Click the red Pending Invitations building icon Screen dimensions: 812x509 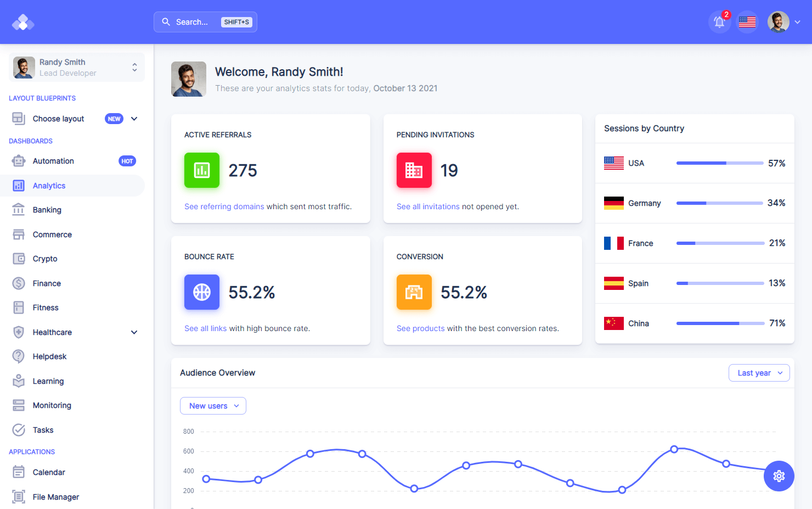tap(414, 170)
